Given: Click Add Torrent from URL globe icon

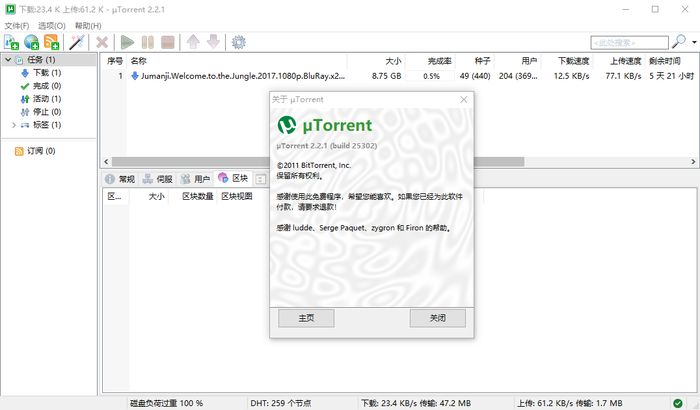Looking at the screenshot, I should 32,42.
